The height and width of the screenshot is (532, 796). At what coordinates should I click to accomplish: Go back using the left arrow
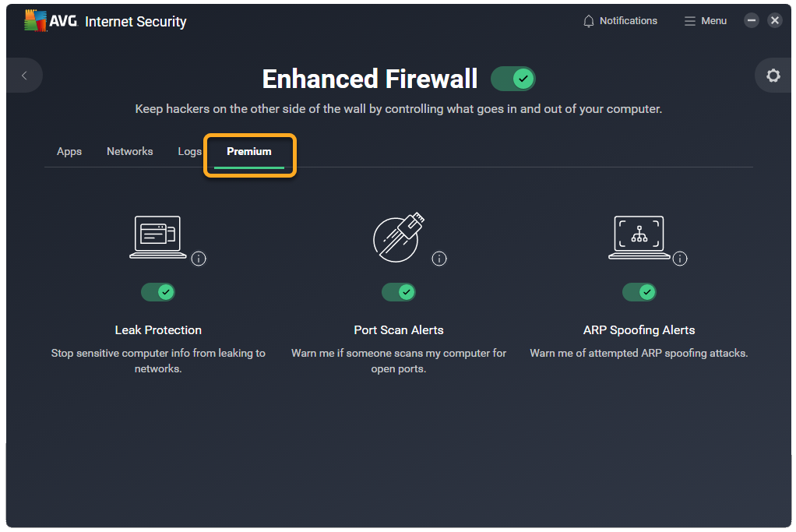24,76
